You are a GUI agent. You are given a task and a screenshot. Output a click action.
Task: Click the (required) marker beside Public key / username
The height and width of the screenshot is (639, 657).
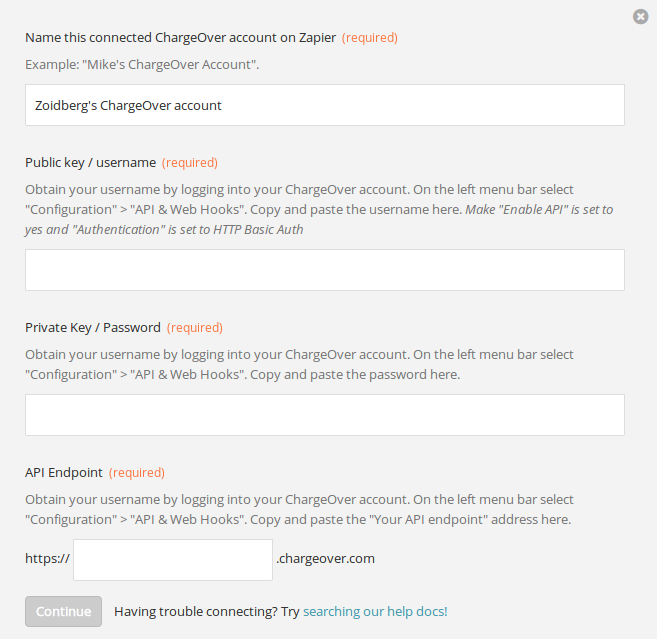[x=190, y=163]
